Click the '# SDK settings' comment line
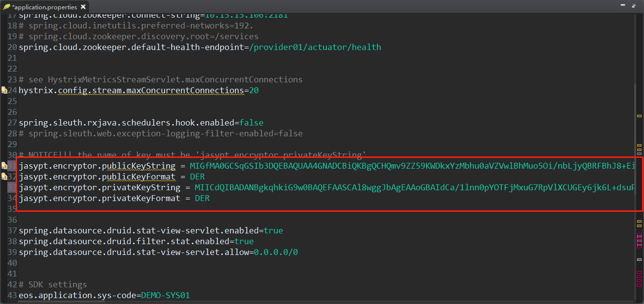644x304 pixels. click(x=53, y=284)
